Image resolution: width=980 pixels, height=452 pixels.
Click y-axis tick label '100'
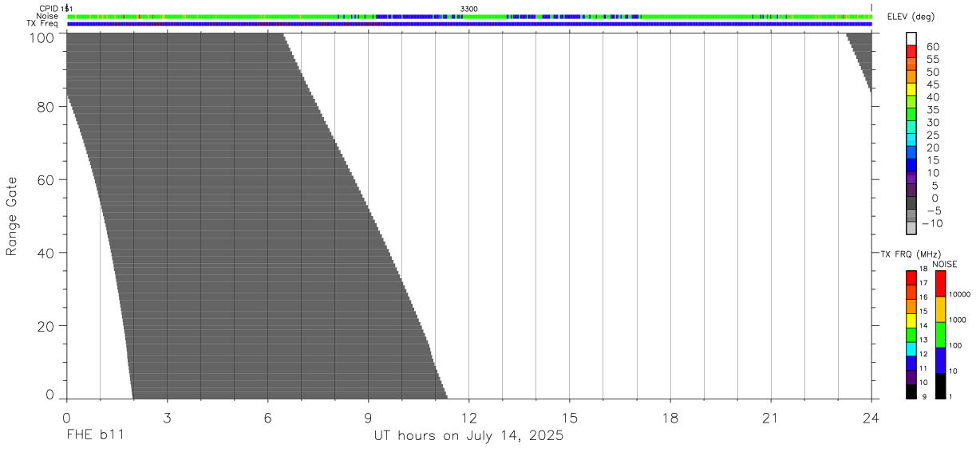click(x=41, y=38)
